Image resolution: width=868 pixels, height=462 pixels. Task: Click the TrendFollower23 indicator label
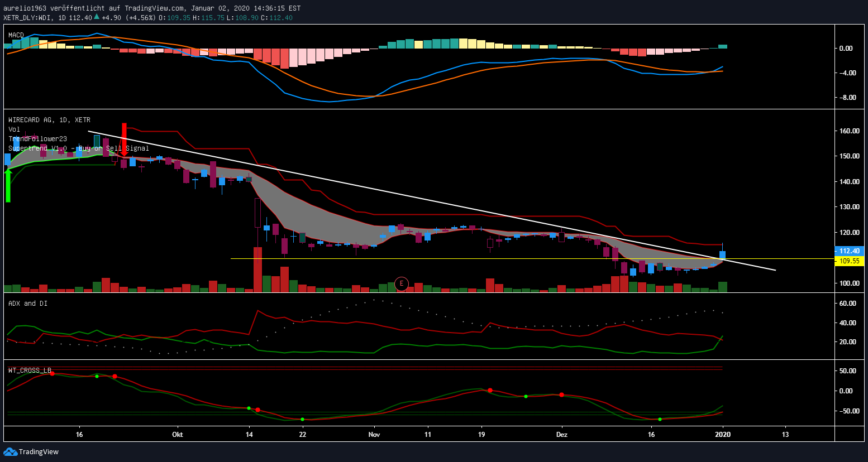click(37, 139)
